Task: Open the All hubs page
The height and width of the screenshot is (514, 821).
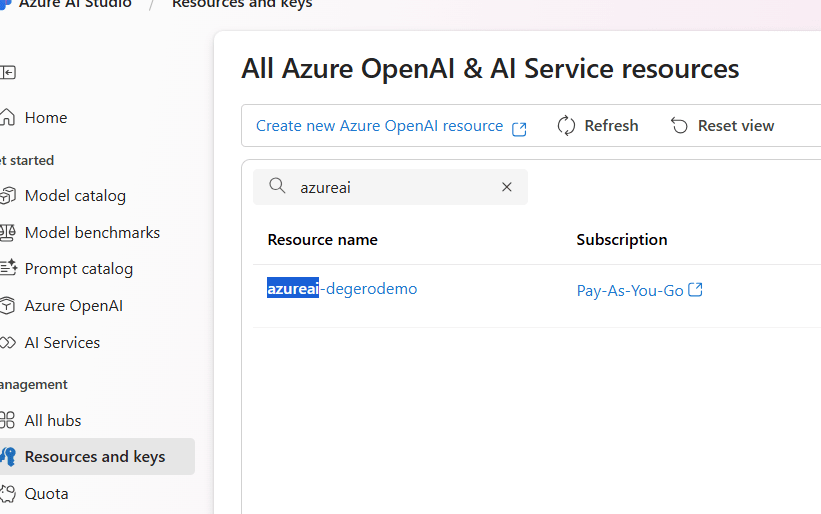Action: [x=53, y=420]
